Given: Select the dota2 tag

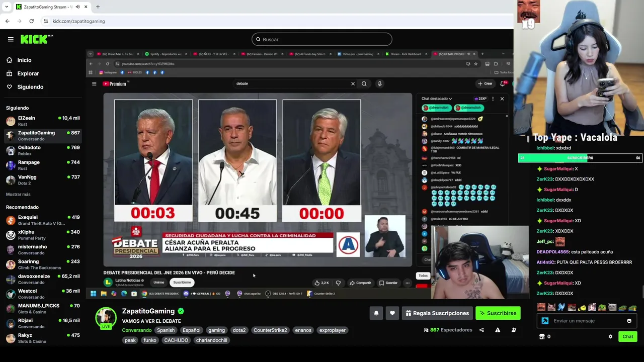Looking at the screenshot, I should [x=239, y=330].
